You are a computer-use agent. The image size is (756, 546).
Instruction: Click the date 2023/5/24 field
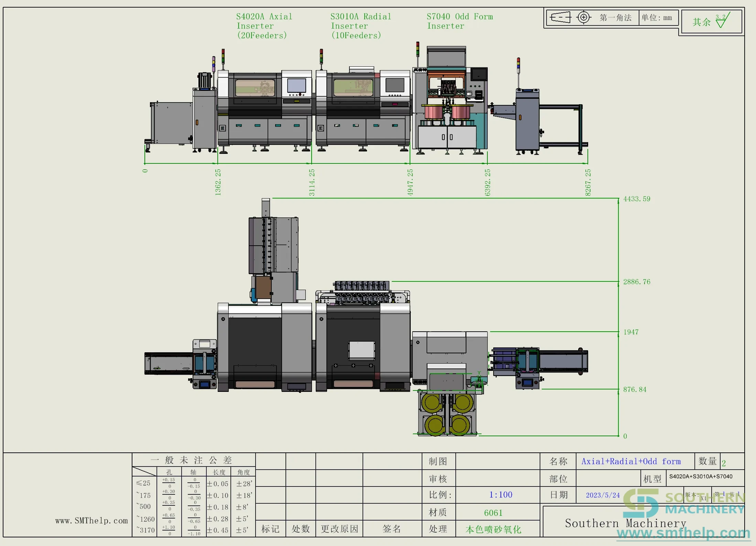(x=603, y=495)
